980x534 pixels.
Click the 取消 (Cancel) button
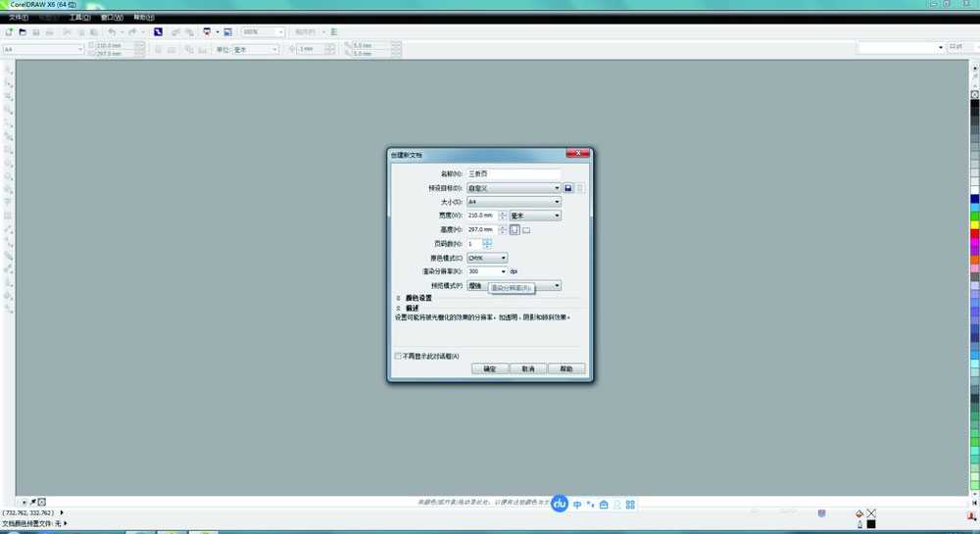(528, 369)
